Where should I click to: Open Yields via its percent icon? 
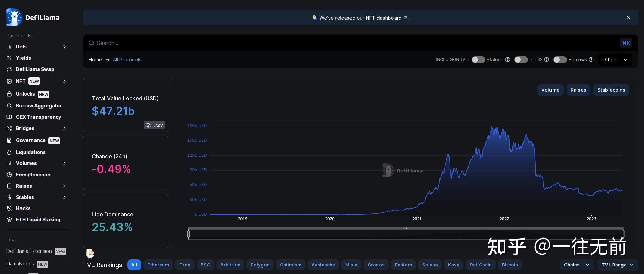[x=9, y=58]
